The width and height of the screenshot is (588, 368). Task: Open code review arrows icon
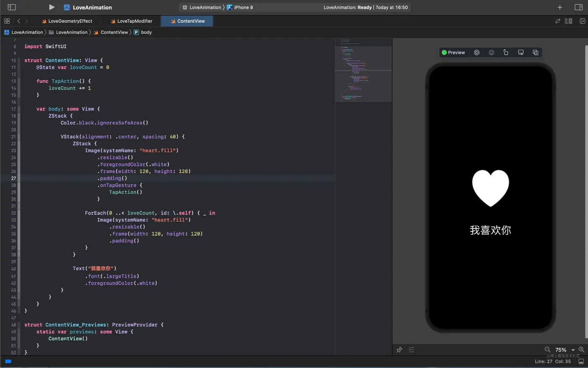point(558,21)
